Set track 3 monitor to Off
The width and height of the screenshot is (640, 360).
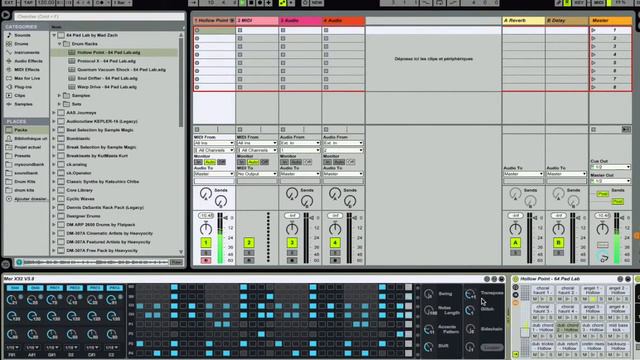pos(307,162)
